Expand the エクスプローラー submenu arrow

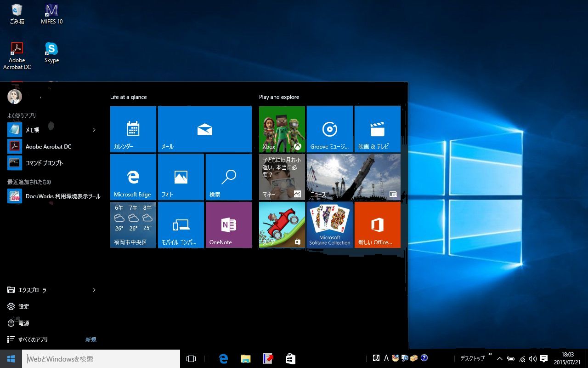click(x=94, y=290)
